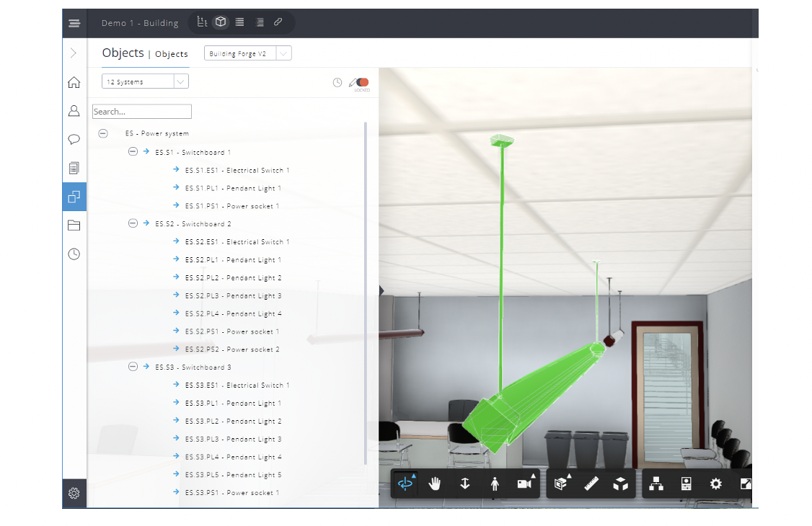Select the Orbit tool in viewer toolbar
The width and height of the screenshot is (812, 526).
click(x=406, y=484)
